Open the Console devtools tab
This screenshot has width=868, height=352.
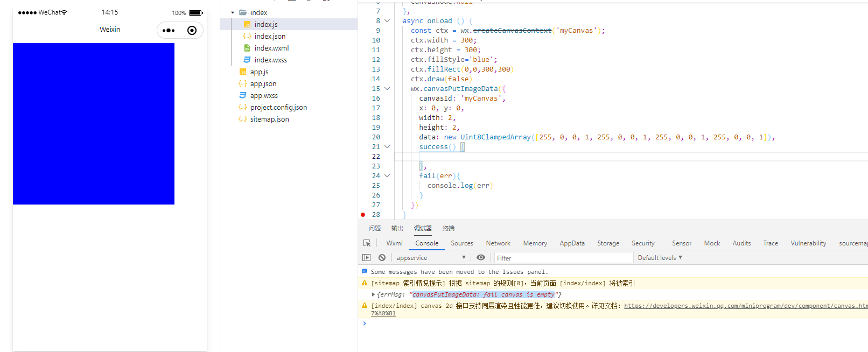[x=427, y=243]
